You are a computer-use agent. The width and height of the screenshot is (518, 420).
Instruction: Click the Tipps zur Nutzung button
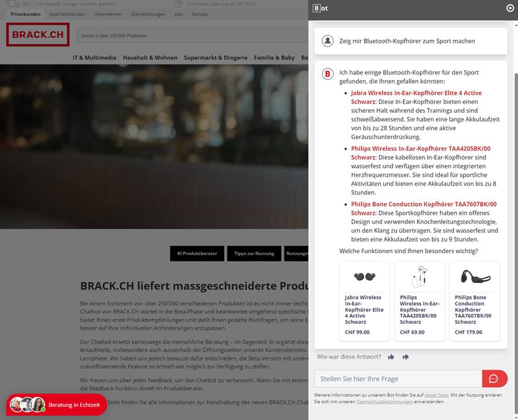pos(254,253)
